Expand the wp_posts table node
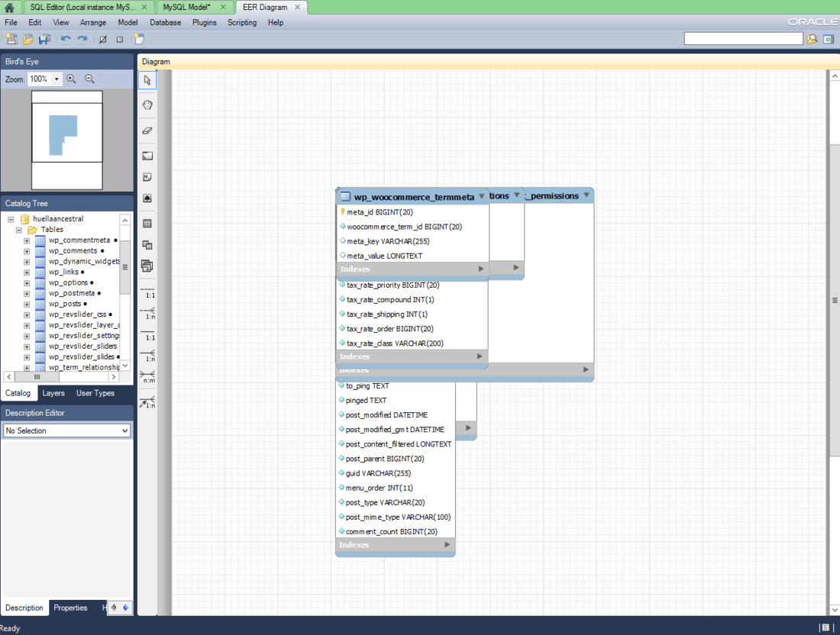The height and width of the screenshot is (635, 840). click(27, 304)
